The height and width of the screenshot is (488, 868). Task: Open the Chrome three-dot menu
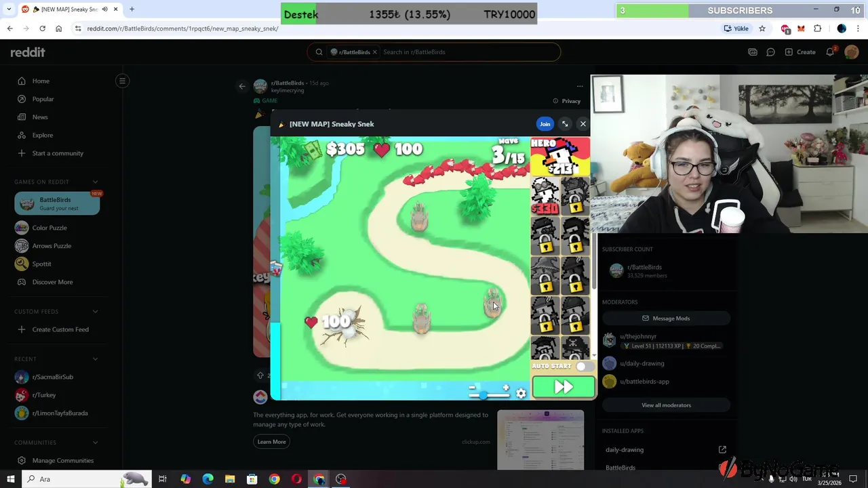coord(858,28)
